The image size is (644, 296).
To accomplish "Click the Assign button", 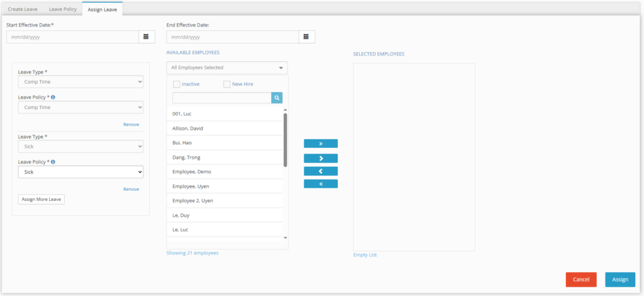I will [x=620, y=280].
